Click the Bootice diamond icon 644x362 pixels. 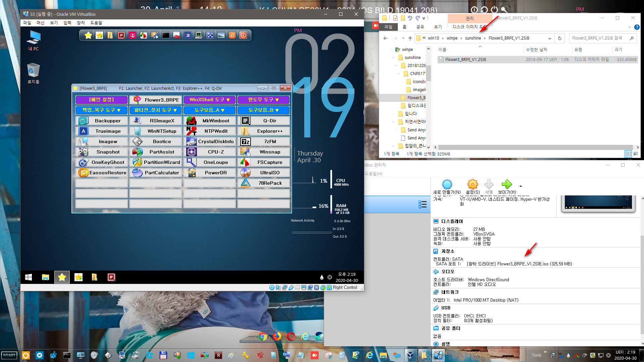(x=138, y=141)
